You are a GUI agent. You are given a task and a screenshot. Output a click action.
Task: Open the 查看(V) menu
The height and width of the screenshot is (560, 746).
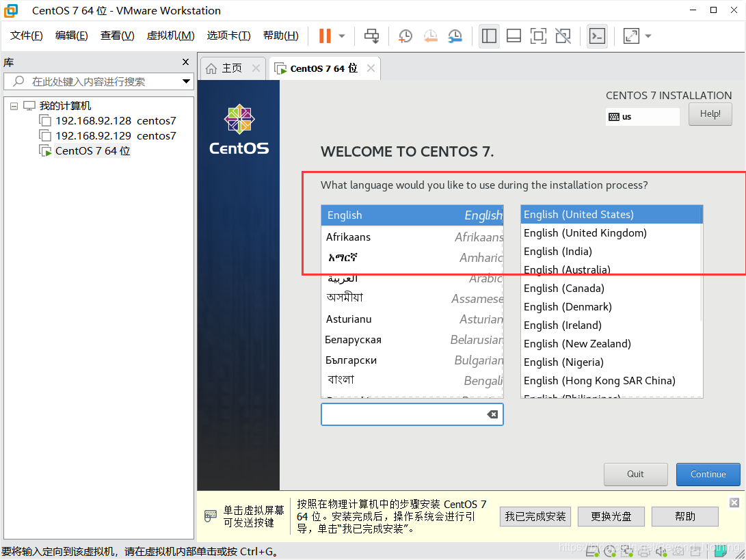(x=117, y=36)
